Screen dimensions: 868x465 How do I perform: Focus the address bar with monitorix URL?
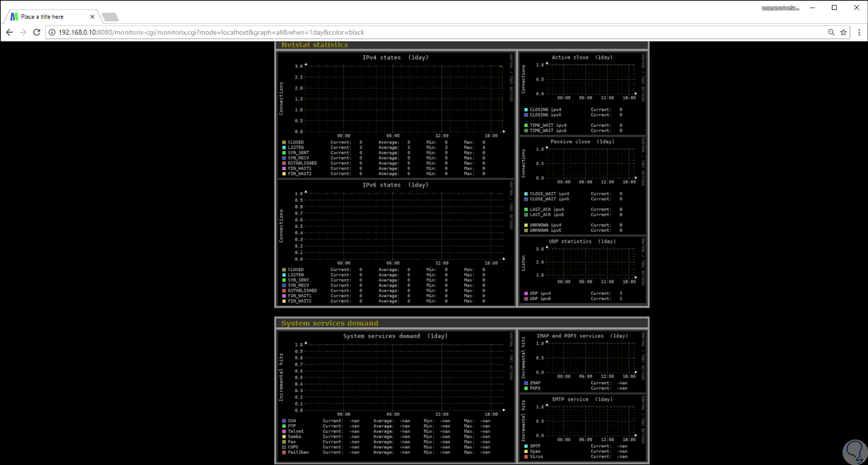click(x=405, y=32)
